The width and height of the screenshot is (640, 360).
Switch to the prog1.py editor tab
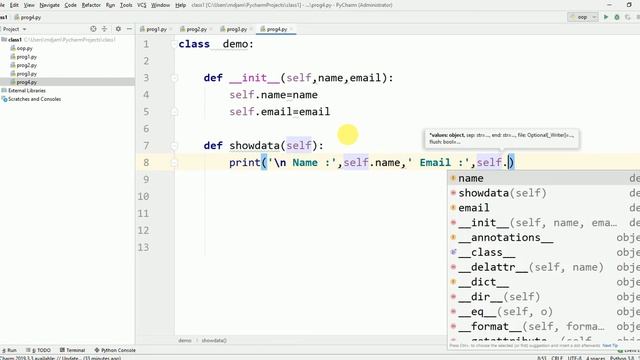click(x=156, y=29)
